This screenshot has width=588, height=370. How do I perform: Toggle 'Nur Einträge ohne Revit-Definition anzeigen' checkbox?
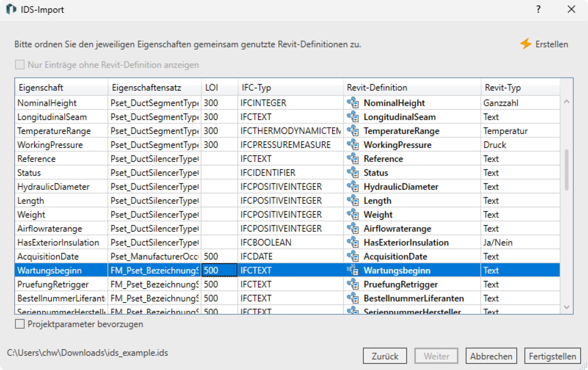tap(20, 65)
